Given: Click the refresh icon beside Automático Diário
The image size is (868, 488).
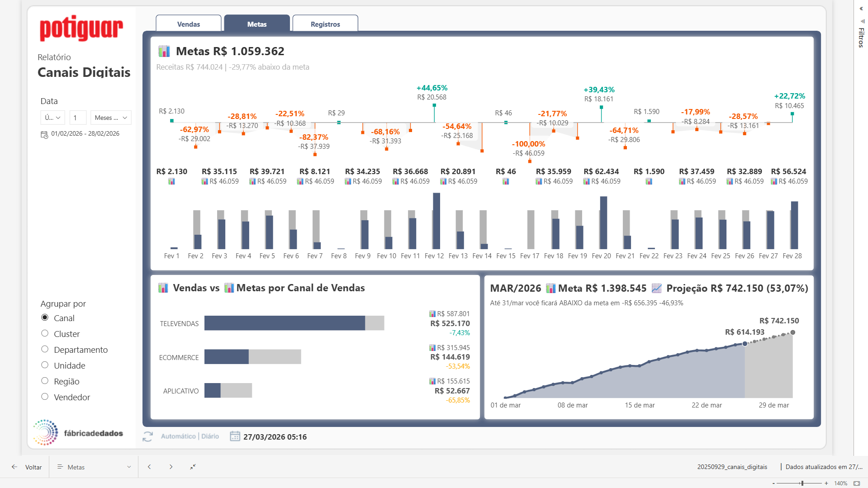Looking at the screenshot, I should click(x=147, y=436).
